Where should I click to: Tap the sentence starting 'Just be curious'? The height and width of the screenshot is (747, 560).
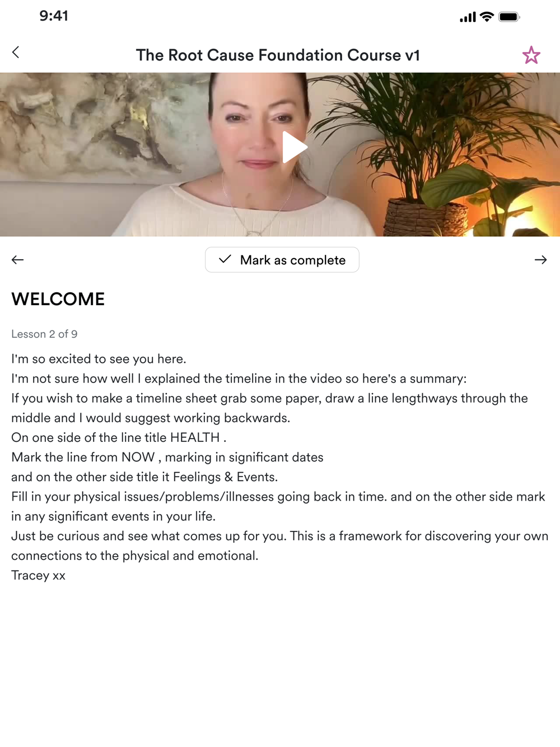[280, 546]
